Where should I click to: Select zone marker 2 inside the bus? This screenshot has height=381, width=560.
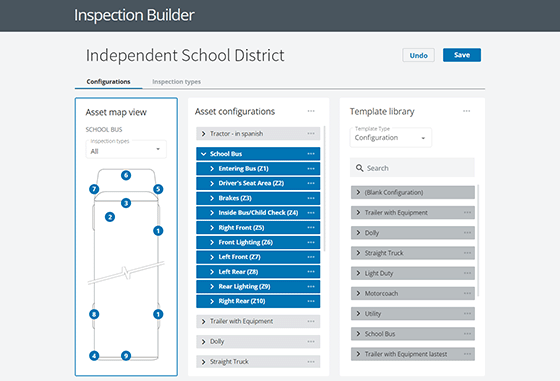click(110, 217)
